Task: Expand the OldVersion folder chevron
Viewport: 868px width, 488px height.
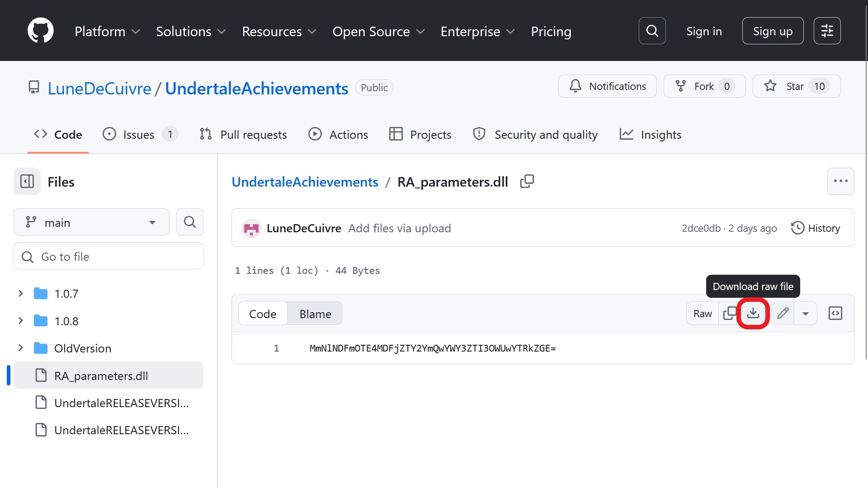Action: (x=20, y=348)
